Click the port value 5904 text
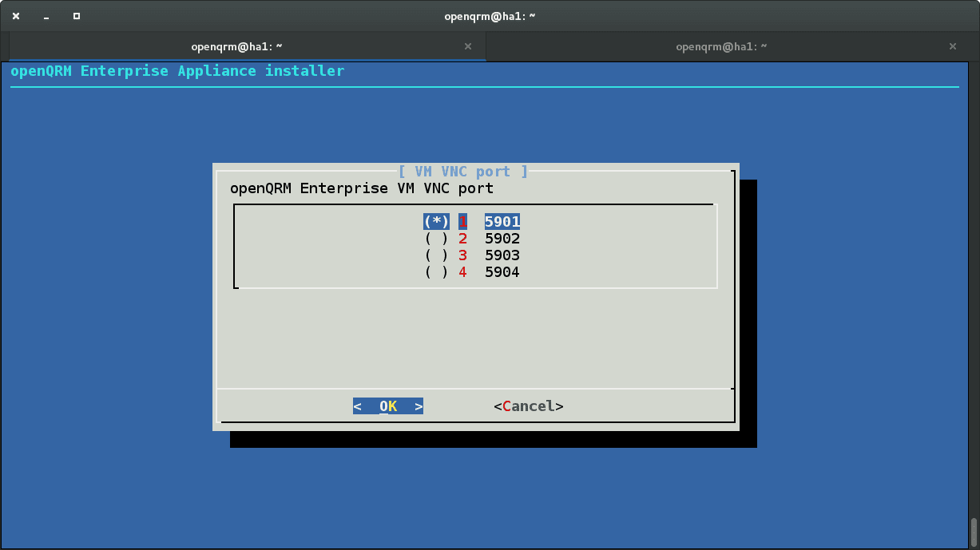This screenshot has width=980, height=550. pyautogui.click(x=502, y=272)
